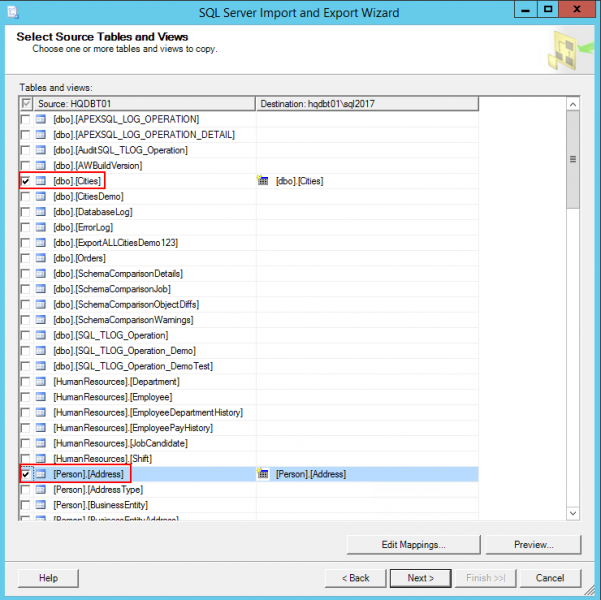Click the table icon beside [HumanResources].[Department]

[x=41, y=381]
